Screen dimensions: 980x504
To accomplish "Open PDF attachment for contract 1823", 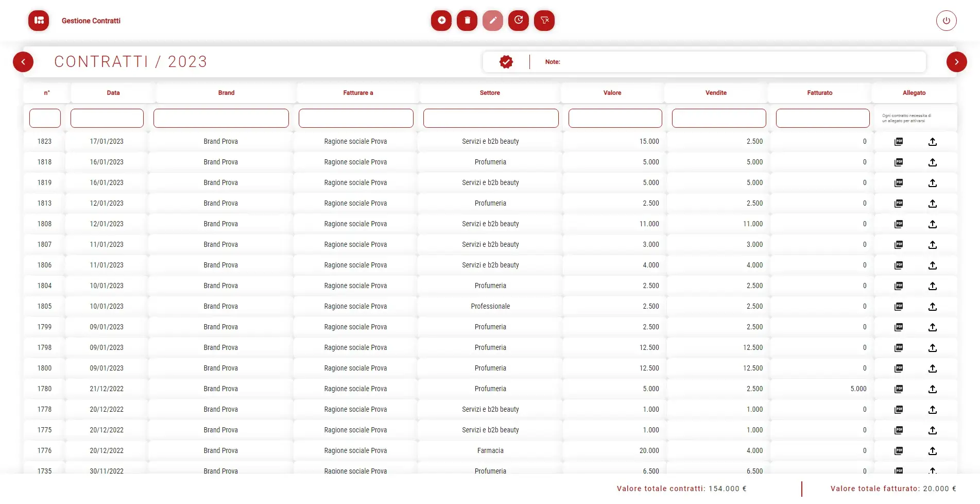I will 899,141.
